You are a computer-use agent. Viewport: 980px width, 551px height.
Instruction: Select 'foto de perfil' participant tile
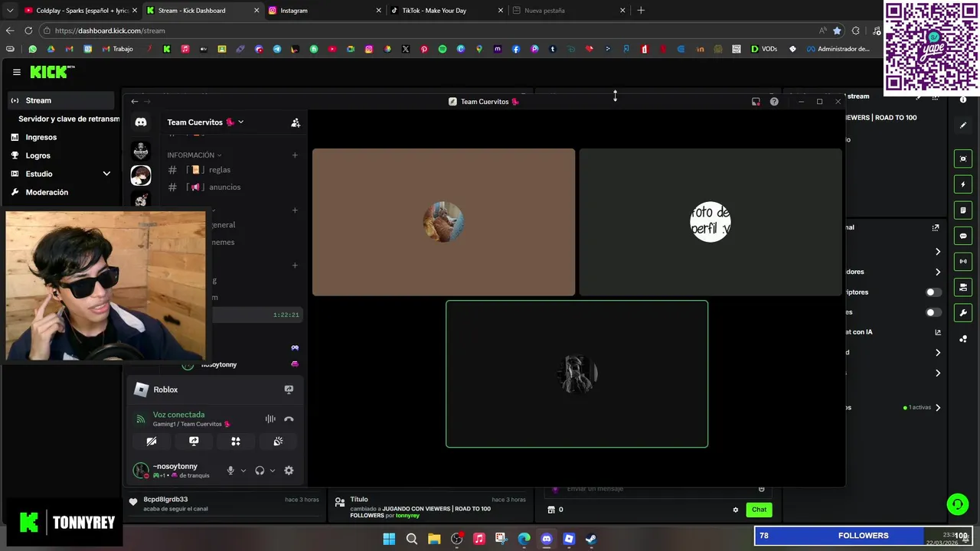pos(710,222)
